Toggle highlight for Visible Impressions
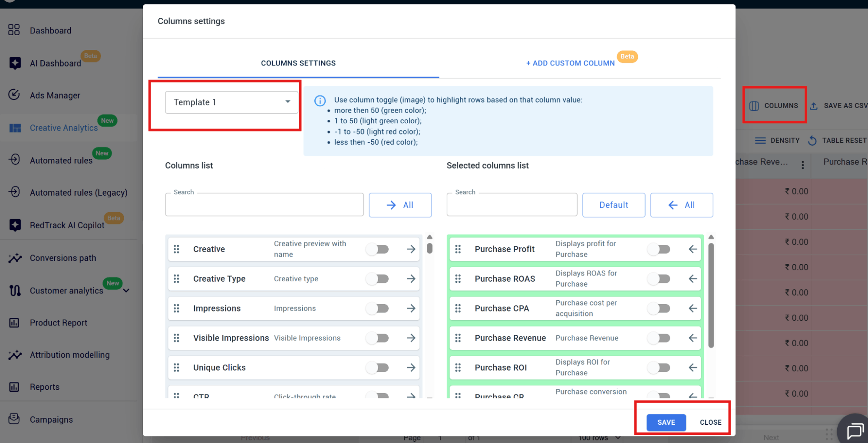 pyautogui.click(x=377, y=338)
